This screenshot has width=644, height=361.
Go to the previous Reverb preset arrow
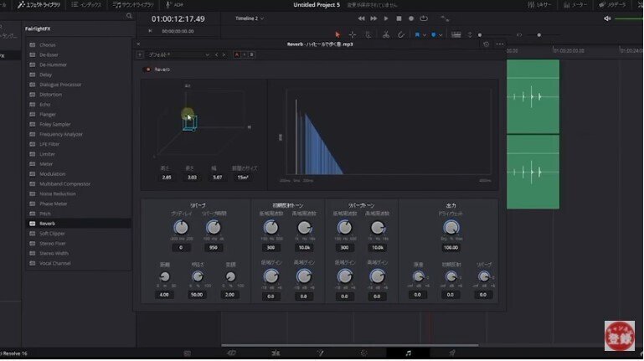[x=216, y=54]
